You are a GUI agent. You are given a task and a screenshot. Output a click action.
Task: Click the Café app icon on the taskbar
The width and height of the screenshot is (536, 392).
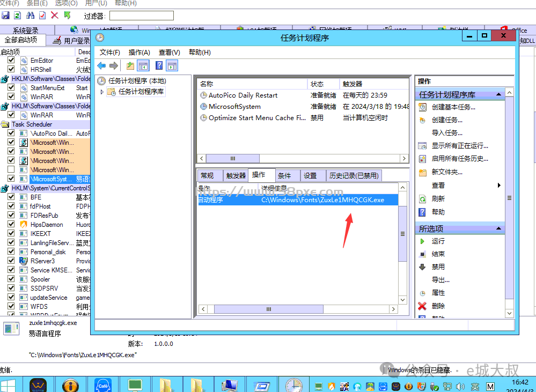point(103,386)
